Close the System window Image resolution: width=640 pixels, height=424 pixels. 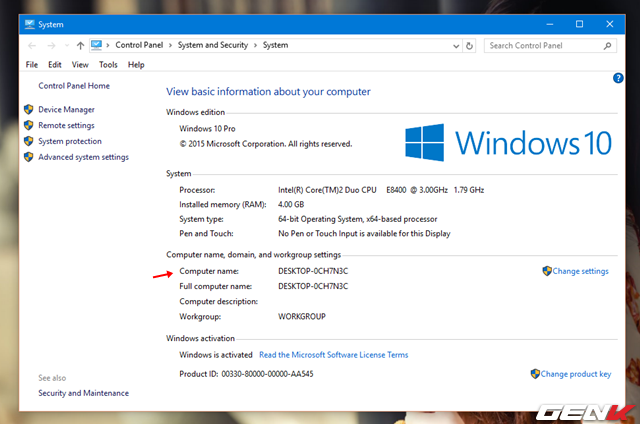pos(610,24)
